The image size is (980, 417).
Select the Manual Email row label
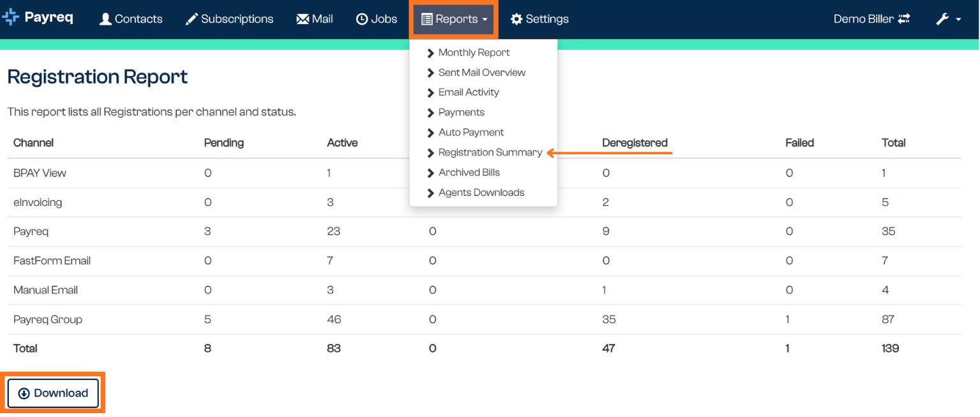click(x=45, y=290)
